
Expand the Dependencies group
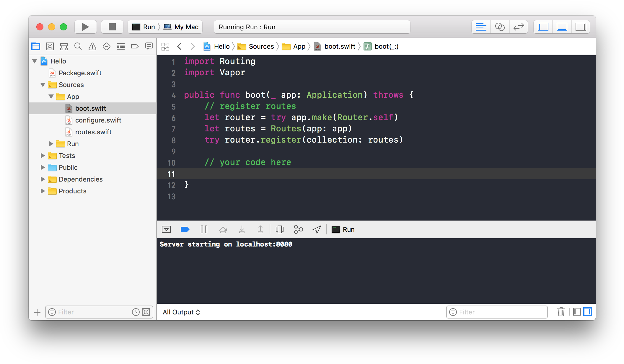tap(42, 179)
